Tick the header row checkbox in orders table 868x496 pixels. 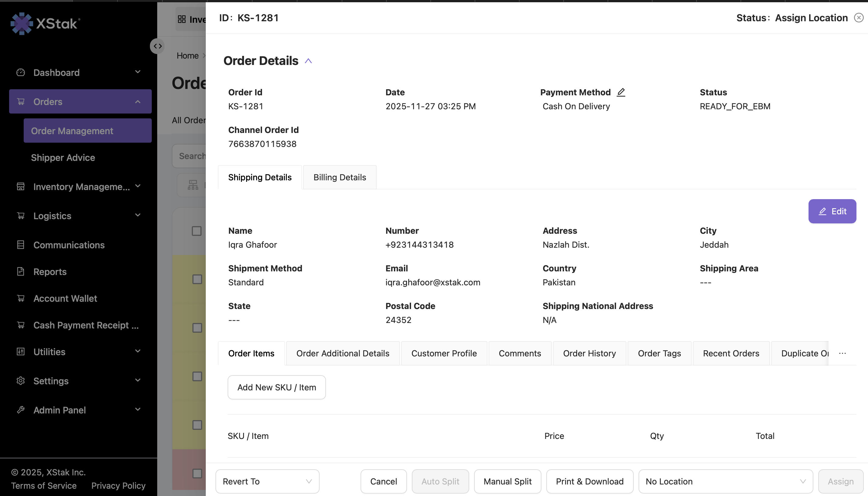[x=196, y=231]
